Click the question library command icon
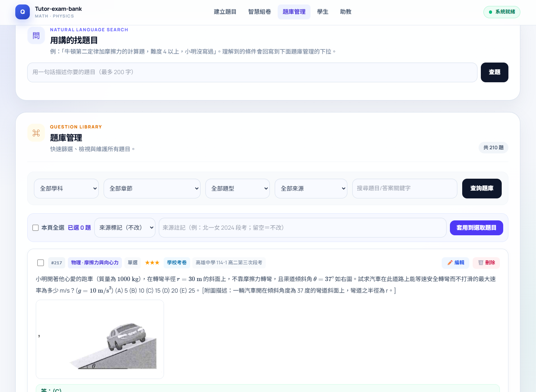The height and width of the screenshot is (392, 536). click(36, 133)
